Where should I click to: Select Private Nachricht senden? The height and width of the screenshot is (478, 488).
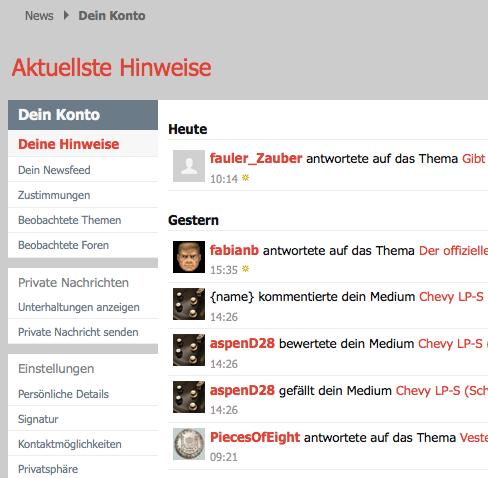[x=83, y=332]
